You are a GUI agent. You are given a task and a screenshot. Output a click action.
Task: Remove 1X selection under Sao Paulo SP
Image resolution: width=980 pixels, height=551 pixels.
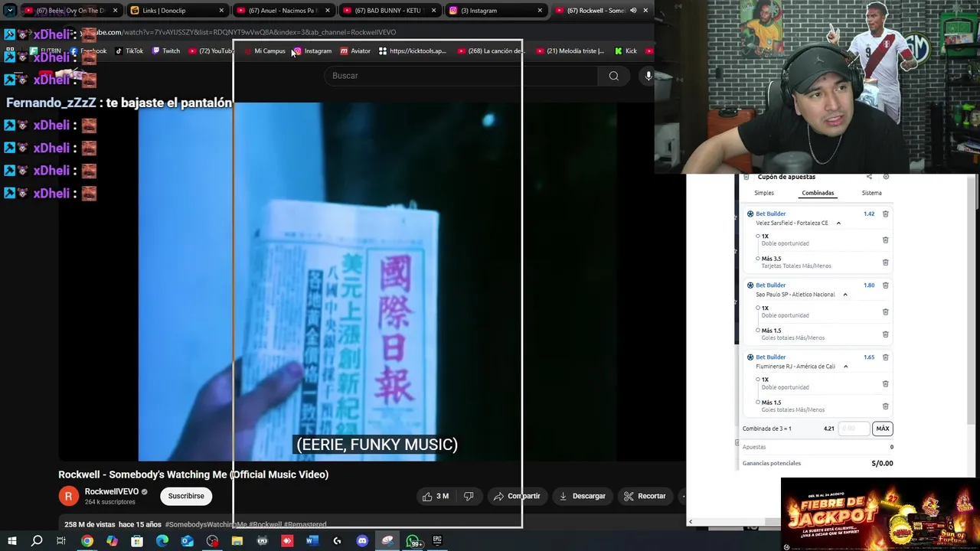885,311
